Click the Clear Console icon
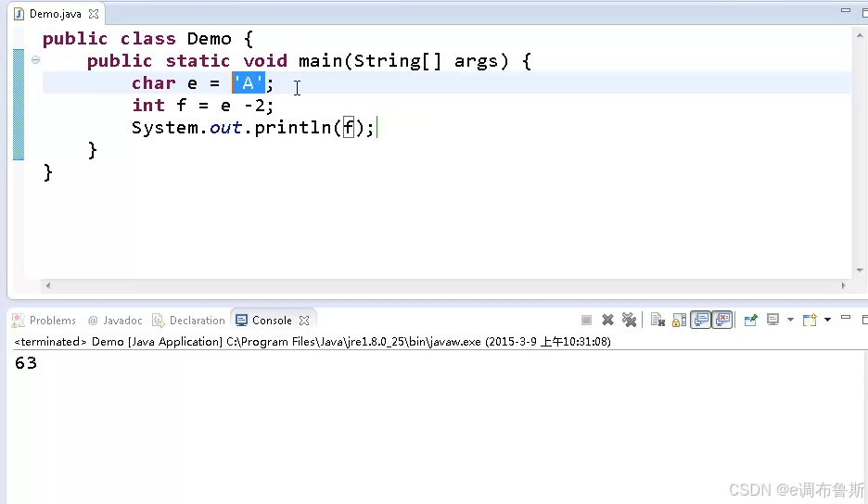The width and height of the screenshot is (868, 504). tap(657, 320)
